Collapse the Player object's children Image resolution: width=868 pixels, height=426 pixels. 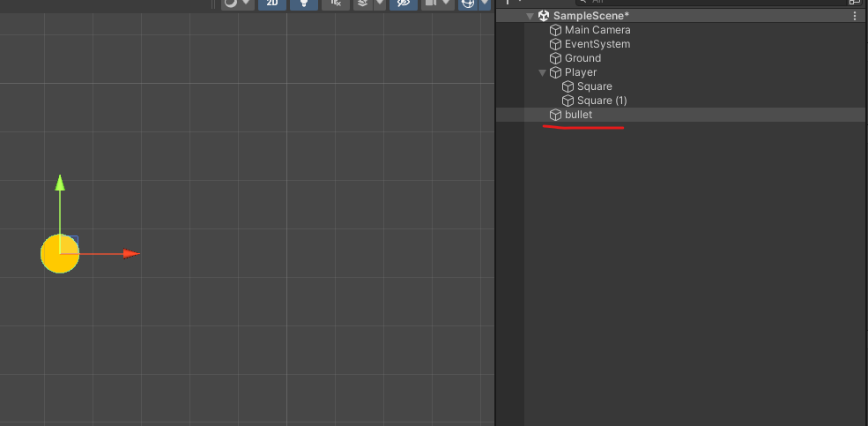pyautogui.click(x=543, y=72)
